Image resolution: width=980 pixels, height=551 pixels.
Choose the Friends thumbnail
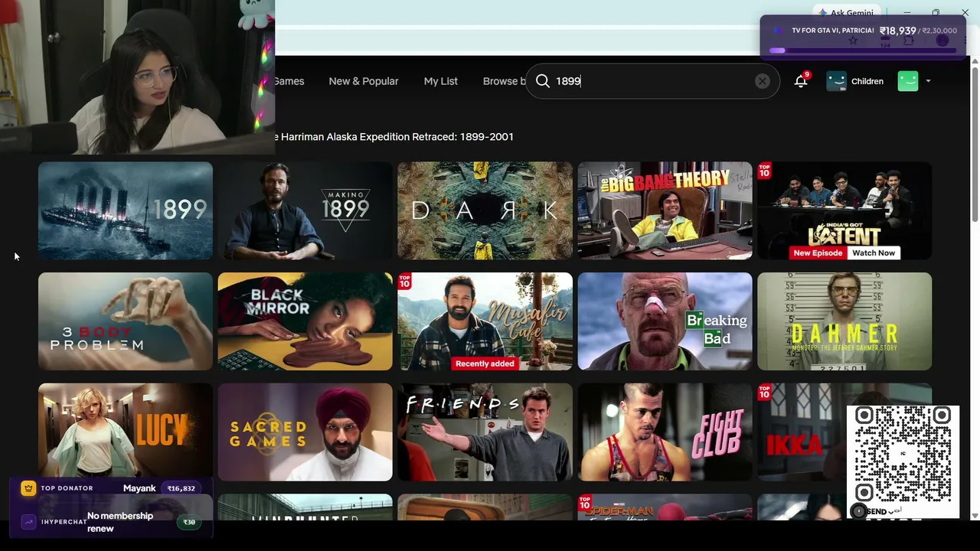tap(485, 432)
